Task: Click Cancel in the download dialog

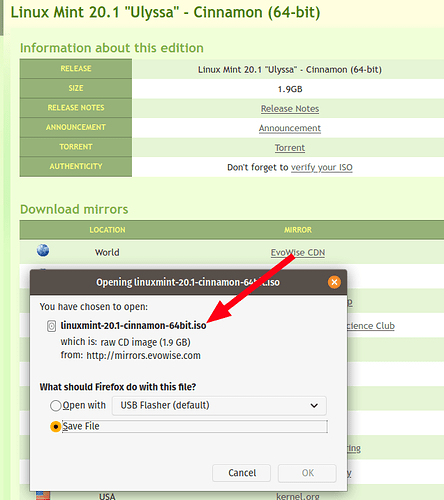Action: (x=242, y=473)
